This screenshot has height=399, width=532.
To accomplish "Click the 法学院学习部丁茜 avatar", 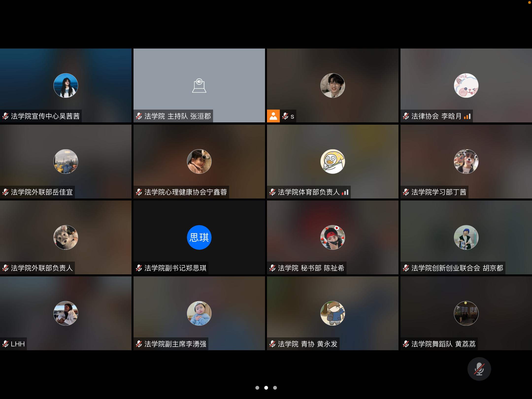I will [466, 161].
